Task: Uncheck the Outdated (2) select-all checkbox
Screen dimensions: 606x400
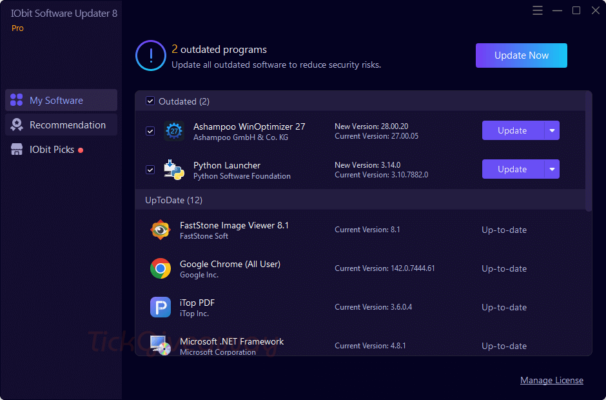Action: point(150,101)
